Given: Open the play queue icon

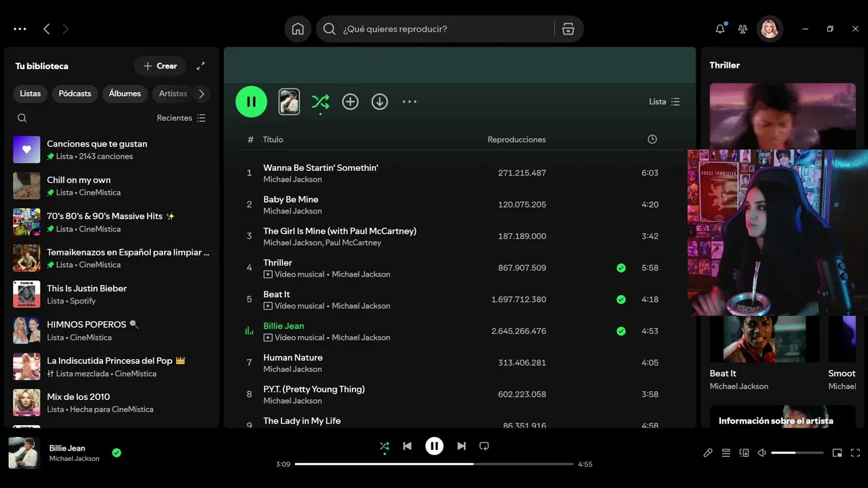Looking at the screenshot, I should click(726, 453).
